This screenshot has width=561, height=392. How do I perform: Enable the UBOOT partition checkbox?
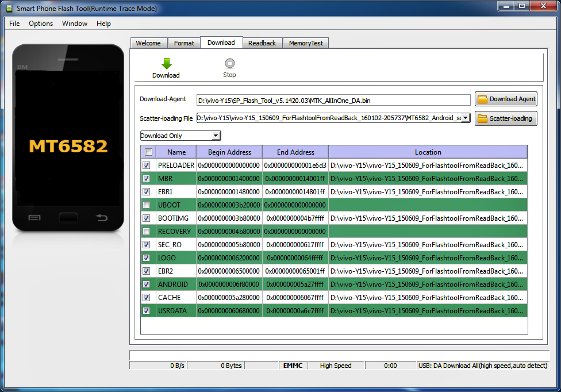point(147,205)
